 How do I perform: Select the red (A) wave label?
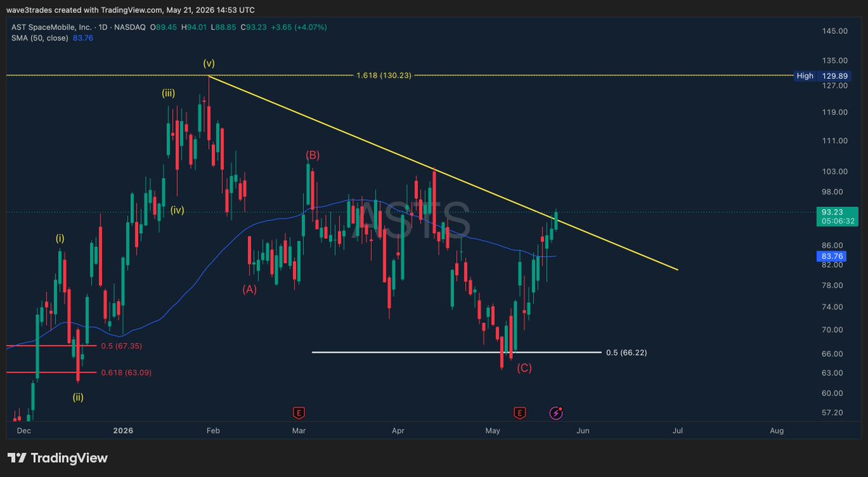click(x=249, y=289)
